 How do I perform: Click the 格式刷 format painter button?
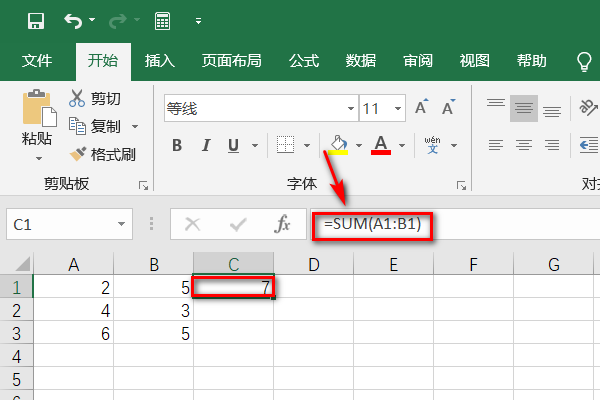click(103, 155)
